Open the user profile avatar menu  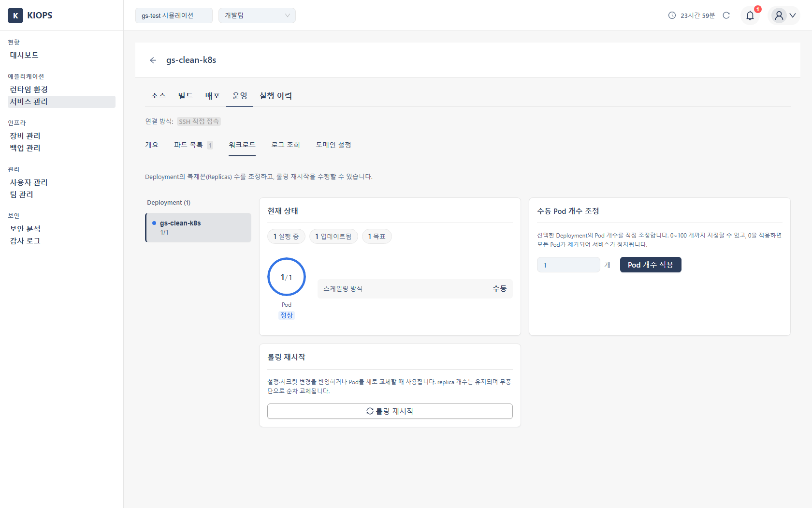tap(784, 15)
